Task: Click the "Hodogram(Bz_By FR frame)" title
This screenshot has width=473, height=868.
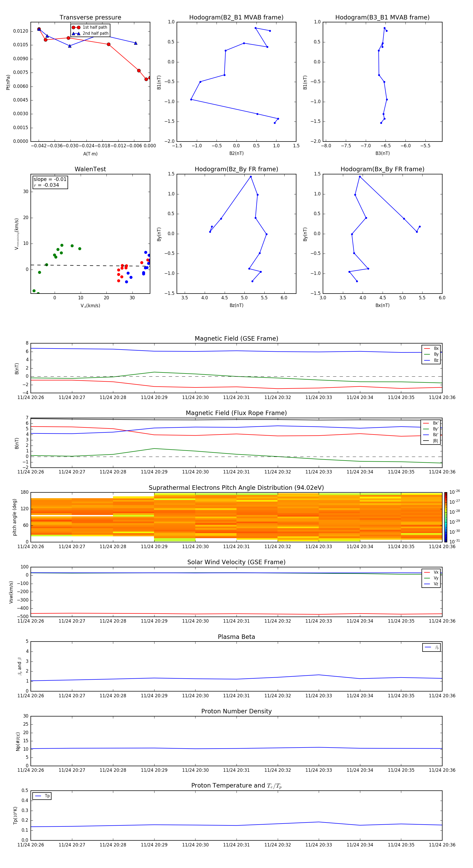Action: click(236, 169)
